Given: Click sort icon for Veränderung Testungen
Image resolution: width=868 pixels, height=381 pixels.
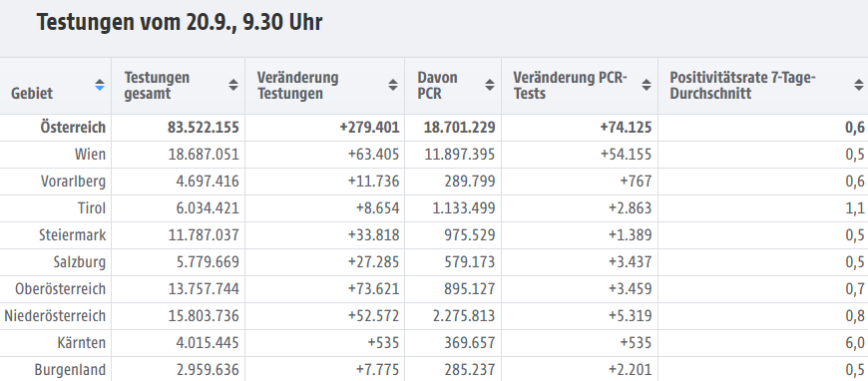Looking at the screenshot, I should point(393,86).
